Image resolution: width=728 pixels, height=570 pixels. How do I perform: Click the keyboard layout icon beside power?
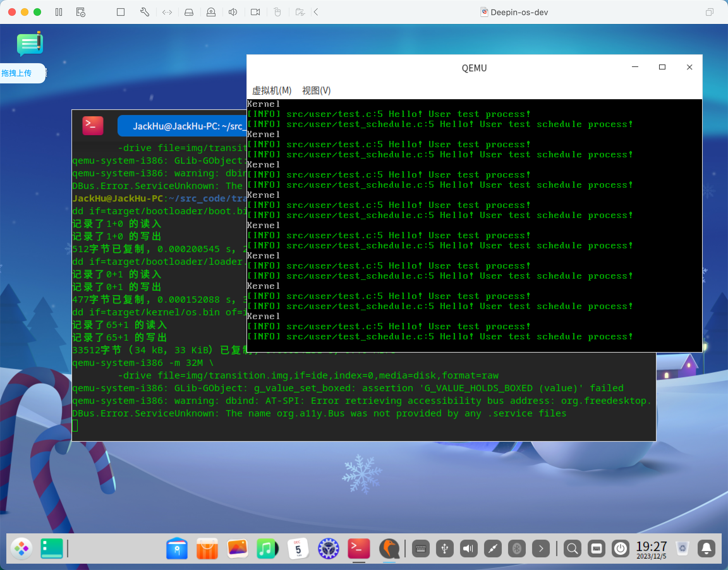point(597,549)
